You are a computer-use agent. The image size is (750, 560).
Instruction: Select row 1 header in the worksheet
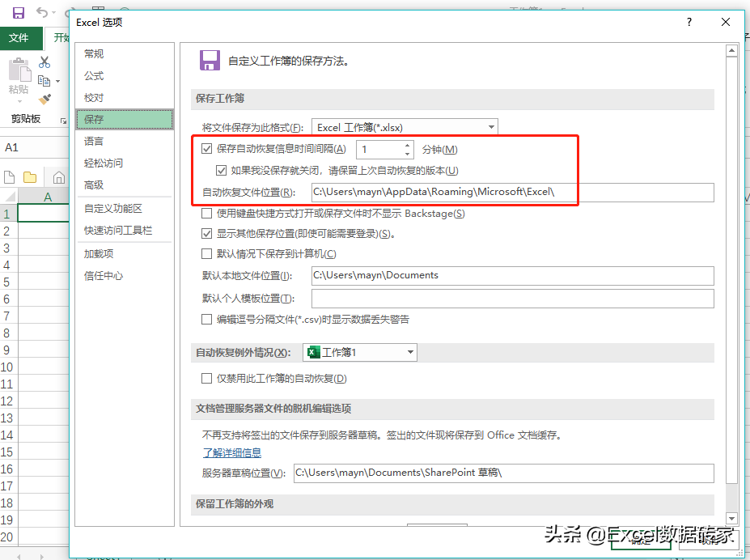8,214
